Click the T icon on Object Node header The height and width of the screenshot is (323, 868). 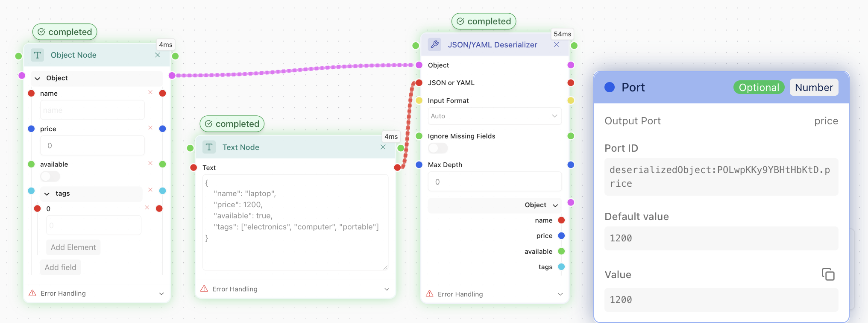tap(38, 55)
